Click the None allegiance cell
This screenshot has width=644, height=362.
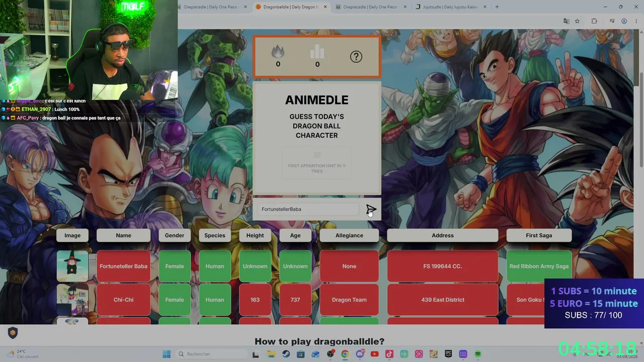[x=349, y=266]
